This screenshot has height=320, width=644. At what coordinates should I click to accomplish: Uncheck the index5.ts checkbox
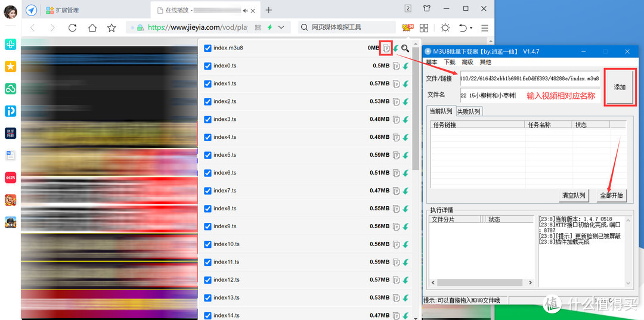click(x=208, y=155)
